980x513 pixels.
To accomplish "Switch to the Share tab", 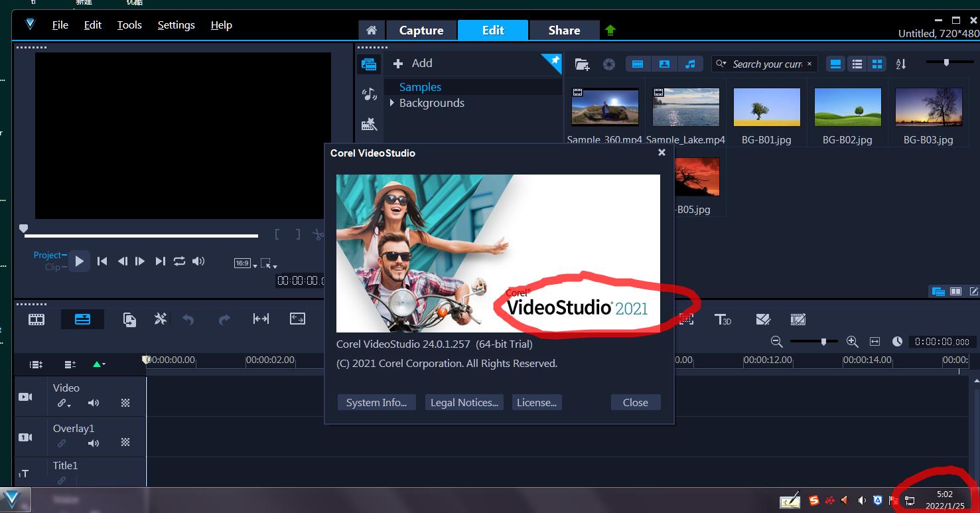I will tap(564, 30).
